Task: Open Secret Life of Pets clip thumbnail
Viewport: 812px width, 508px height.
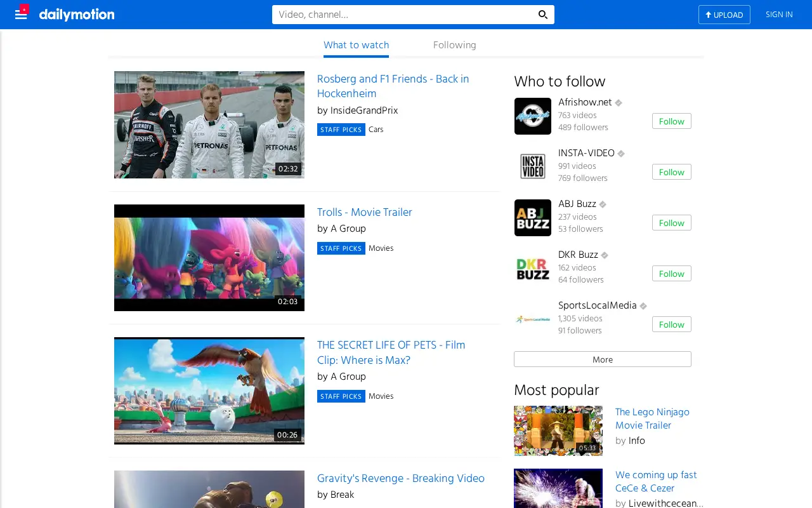Action: click(209, 391)
